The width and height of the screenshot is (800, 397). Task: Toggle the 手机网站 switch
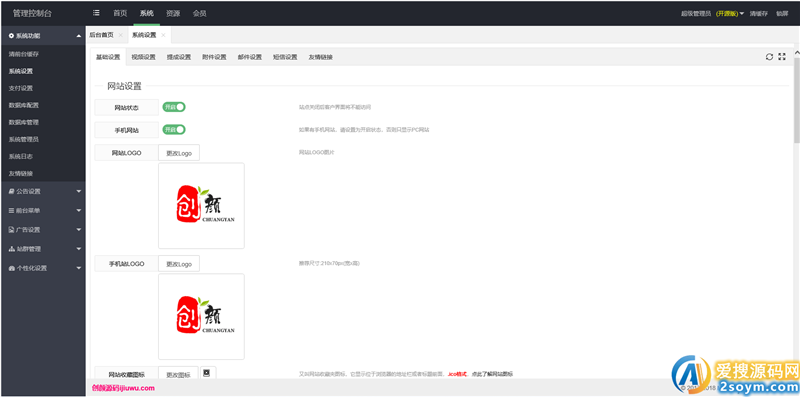pos(173,130)
